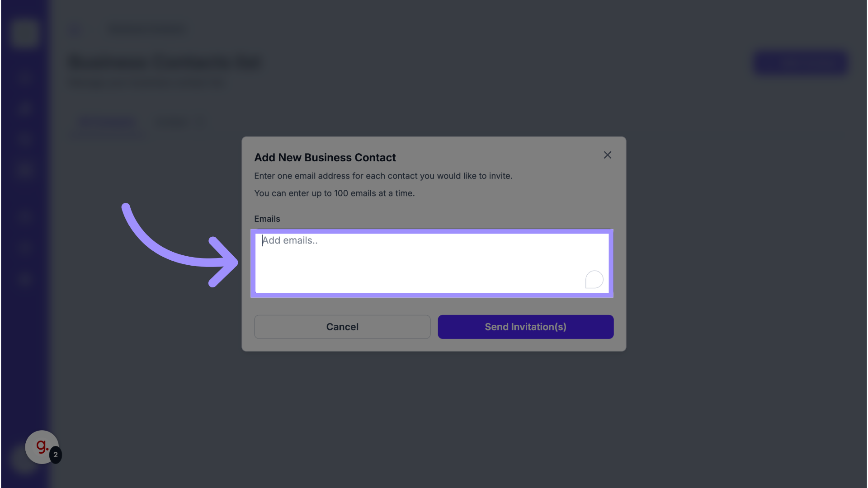868x488 pixels.
Task: Click the blurred subtitle under the page heading
Action: point(146,83)
